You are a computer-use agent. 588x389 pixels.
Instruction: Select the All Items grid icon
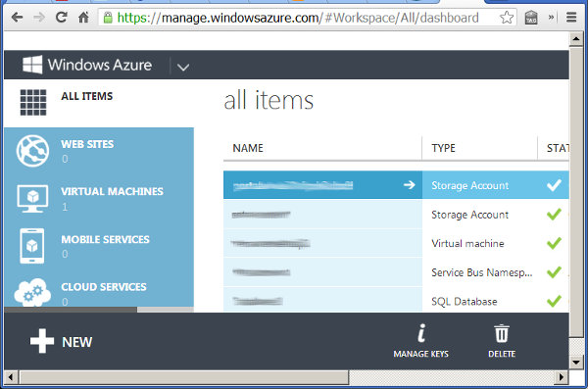pyautogui.click(x=33, y=103)
